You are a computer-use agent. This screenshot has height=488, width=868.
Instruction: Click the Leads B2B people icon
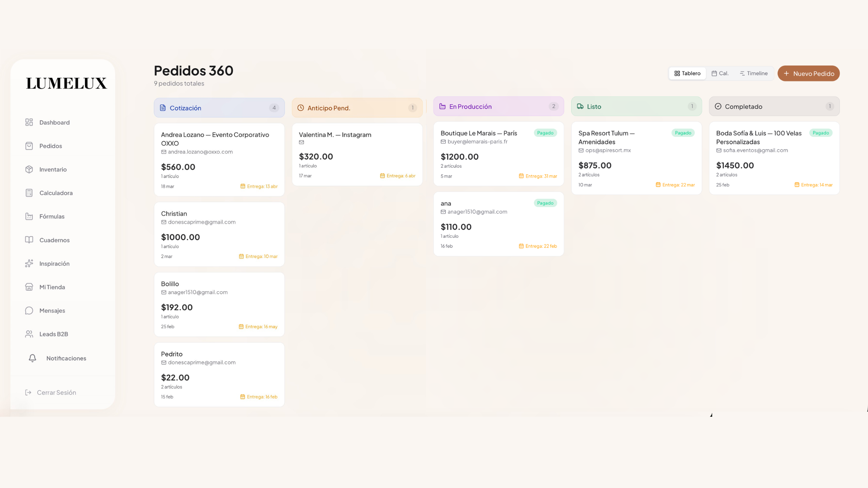29,334
